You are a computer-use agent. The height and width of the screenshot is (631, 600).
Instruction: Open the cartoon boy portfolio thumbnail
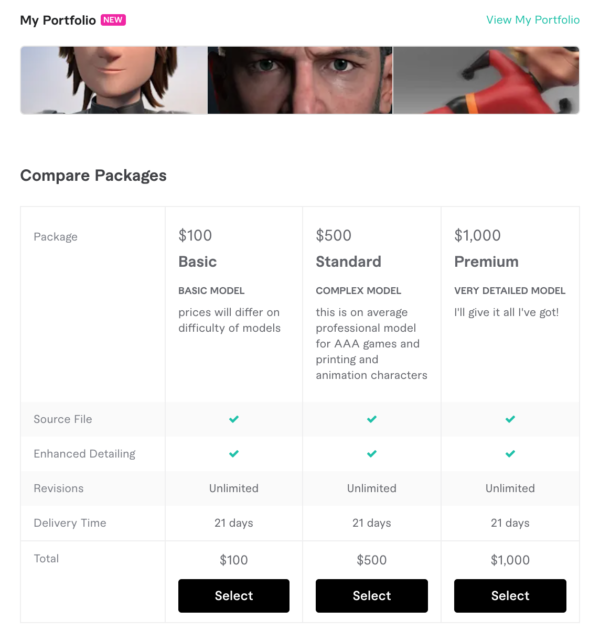point(114,80)
